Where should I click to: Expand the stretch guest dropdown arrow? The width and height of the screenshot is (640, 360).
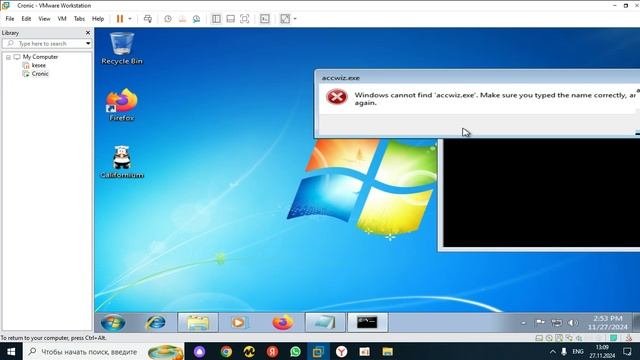pyautogui.click(x=295, y=19)
